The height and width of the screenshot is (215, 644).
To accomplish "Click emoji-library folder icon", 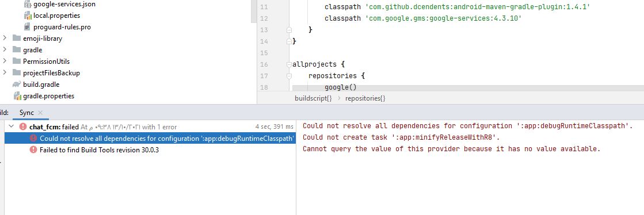I will 17,39.
